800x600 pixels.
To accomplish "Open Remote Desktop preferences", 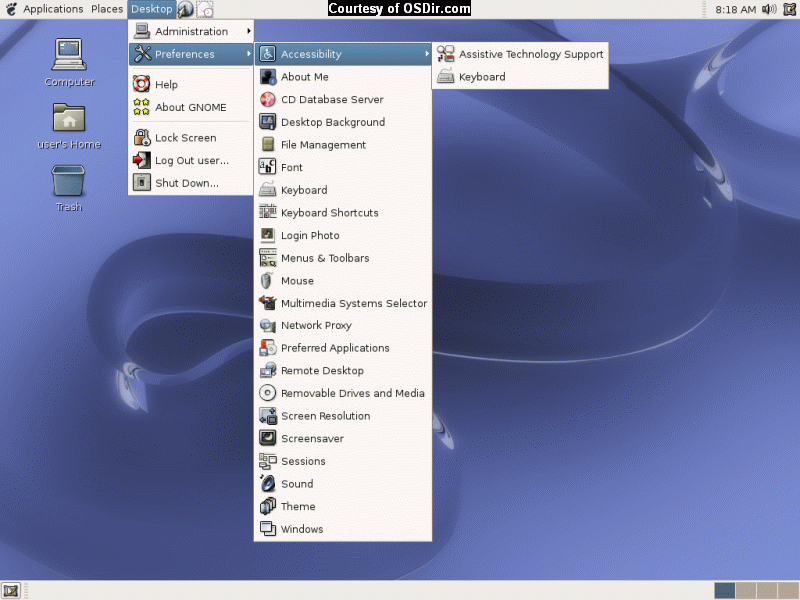I will click(x=343, y=371).
